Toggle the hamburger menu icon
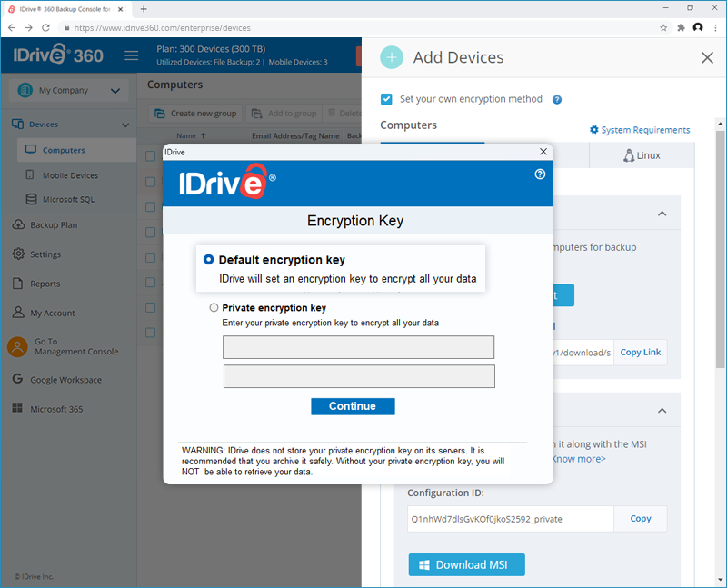This screenshot has height=588, width=727. (x=131, y=55)
